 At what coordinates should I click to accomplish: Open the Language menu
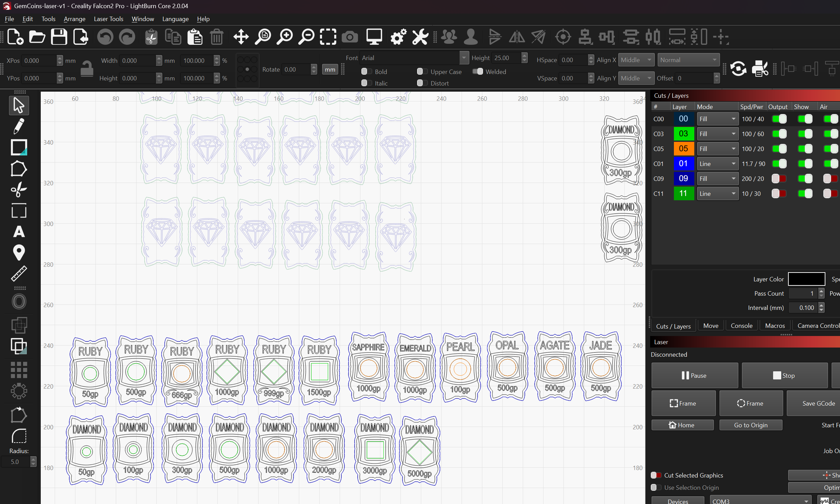[175, 19]
